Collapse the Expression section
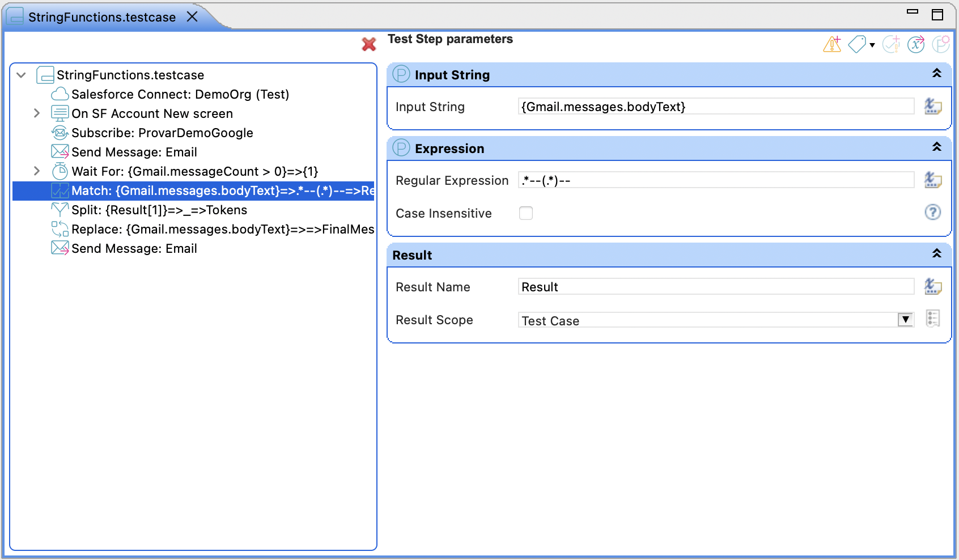 coord(937,147)
